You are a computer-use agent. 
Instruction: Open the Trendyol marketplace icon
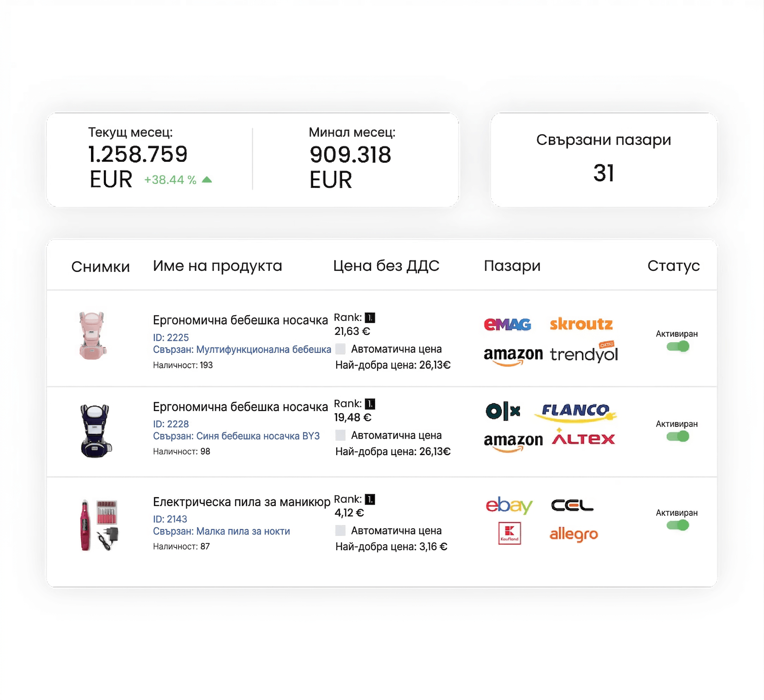tap(584, 352)
